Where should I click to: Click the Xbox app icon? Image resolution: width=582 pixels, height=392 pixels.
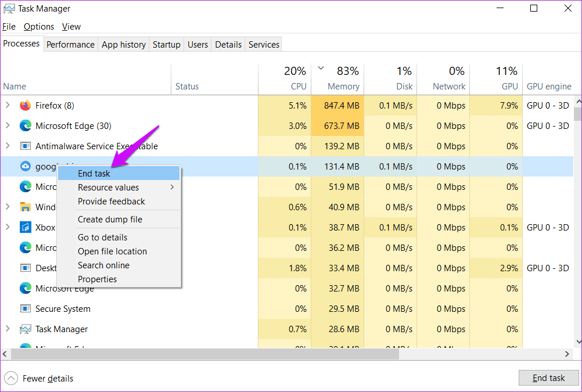[x=25, y=227]
